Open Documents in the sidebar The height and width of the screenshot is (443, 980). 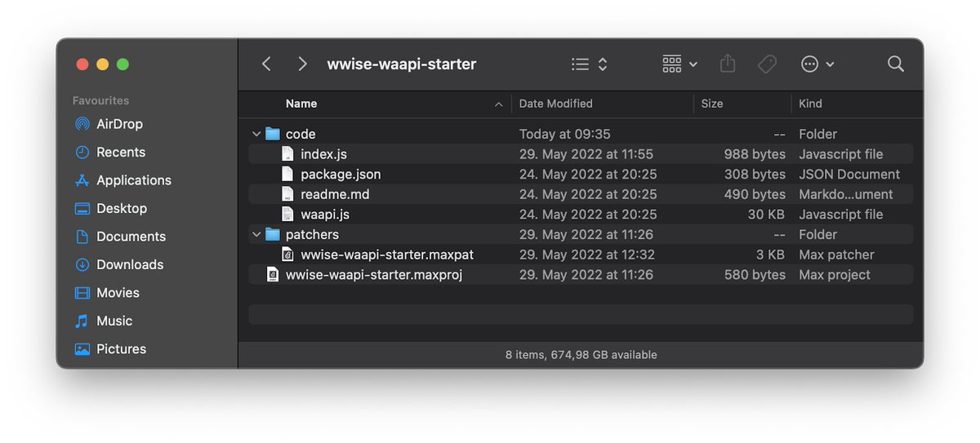(x=131, y=237)
